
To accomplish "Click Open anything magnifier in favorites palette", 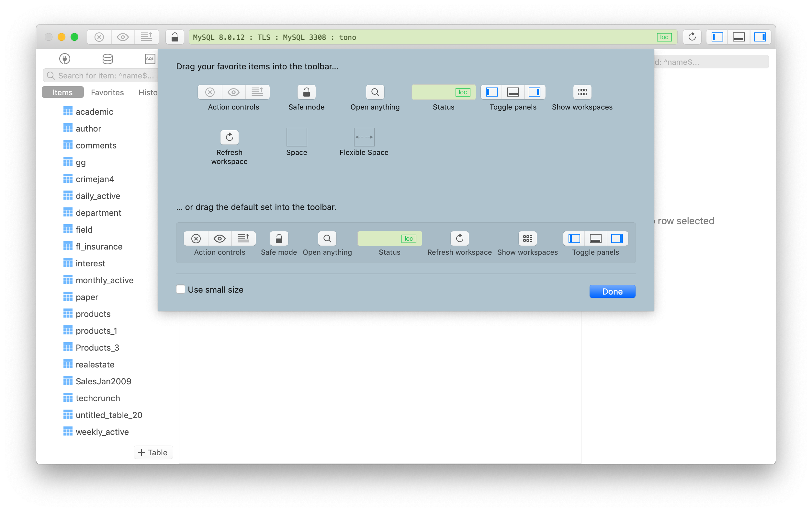I will tap(375, 92).
